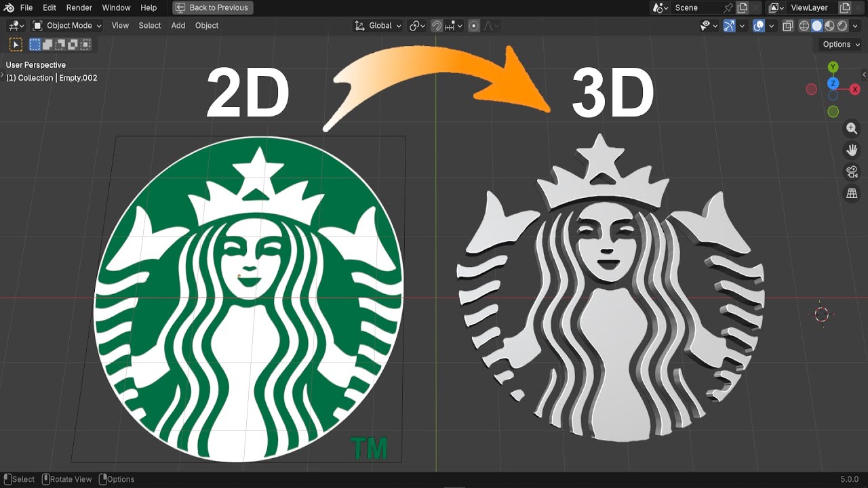Choose the extend selection mode
The width and height of the screenshot is (868, 488).
click(x=48, y=45)
